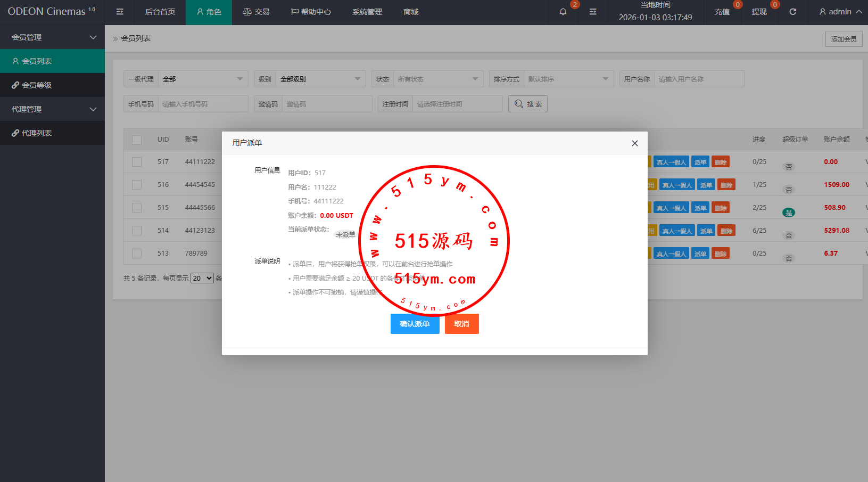The height and width of the screenshot is (482, 868).
Task: Open the 系统管理 menu
Action: tap(367, 12)
